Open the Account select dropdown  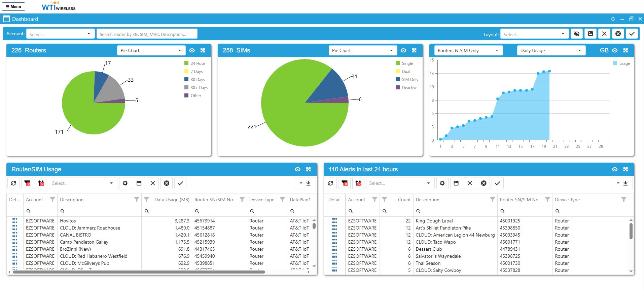click(x=61, y=34)
